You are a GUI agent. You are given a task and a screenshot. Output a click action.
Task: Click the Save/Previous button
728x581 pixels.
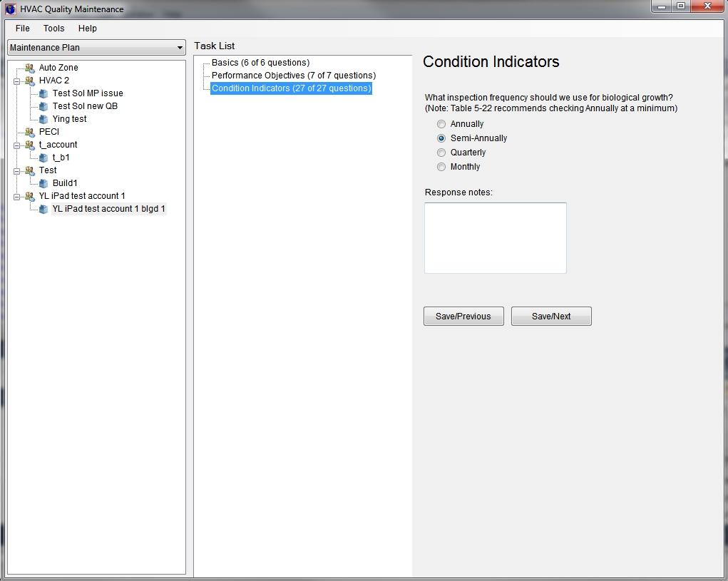(x=463, y=316)
